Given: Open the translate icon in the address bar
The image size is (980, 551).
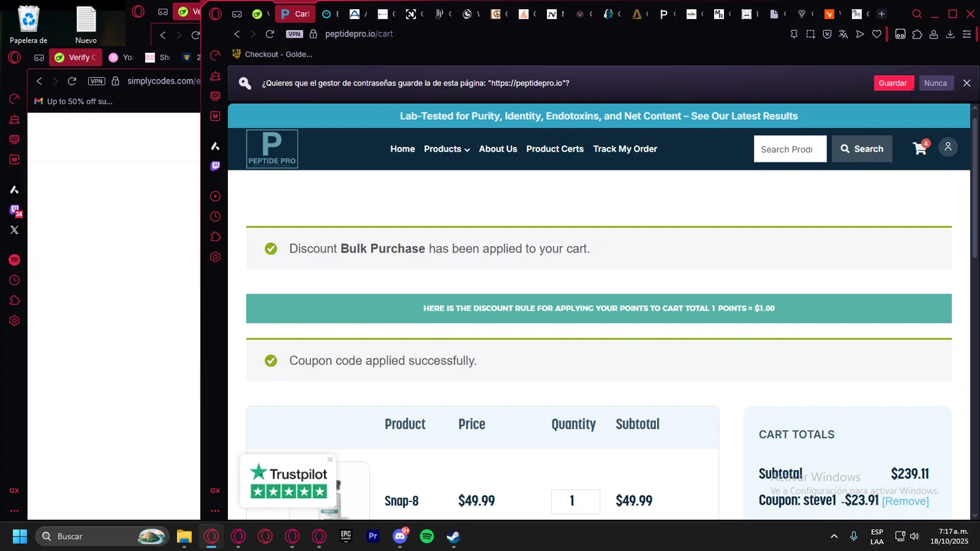Looking at the screenshot, I should [843, 34].
